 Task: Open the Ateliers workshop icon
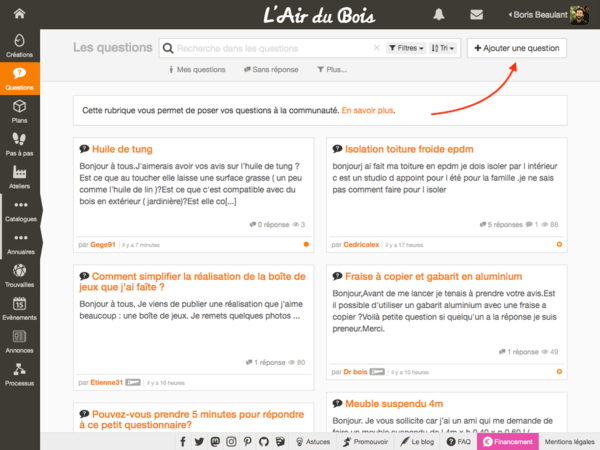click(x=19, y=176)
